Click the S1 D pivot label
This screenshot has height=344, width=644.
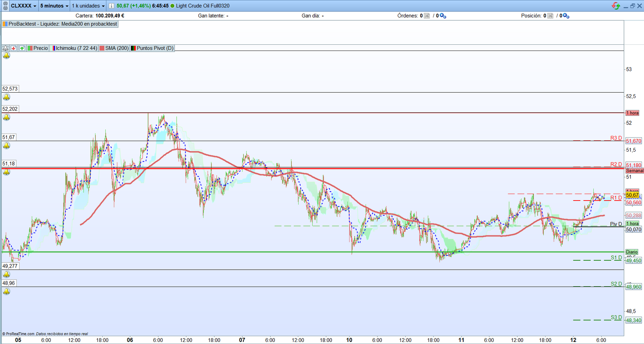616,258
